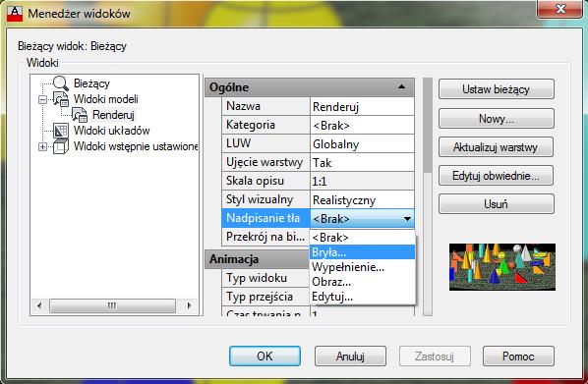Screen dimensions: 588x384
Task: Click the Przekrój na bi... property label
Action: click(x=265, y=237)
